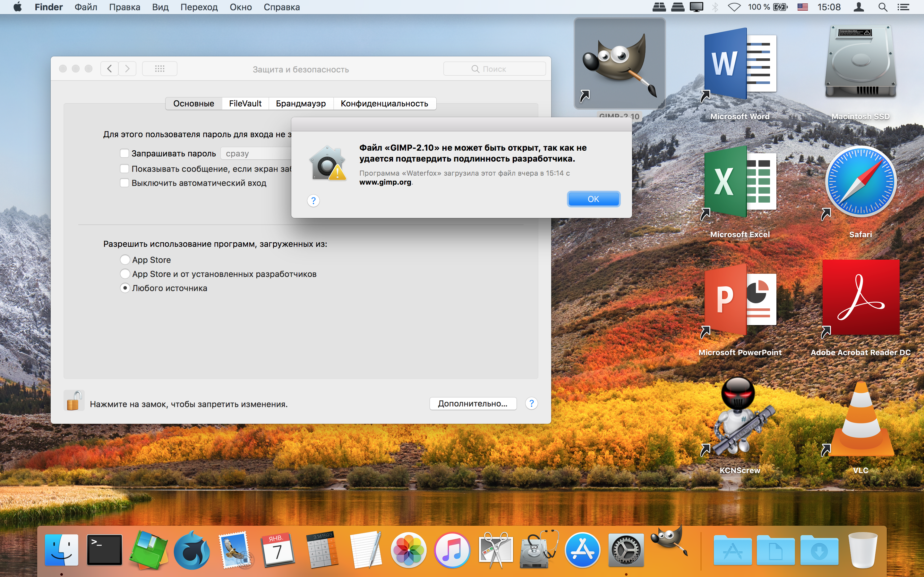Click the lock icon to prevent changes
The width and height of the screenshot is (924, 577).
click(x=73, y=401)
